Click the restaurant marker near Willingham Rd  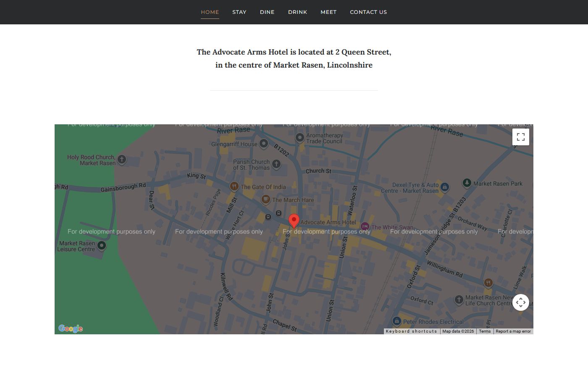488,283
